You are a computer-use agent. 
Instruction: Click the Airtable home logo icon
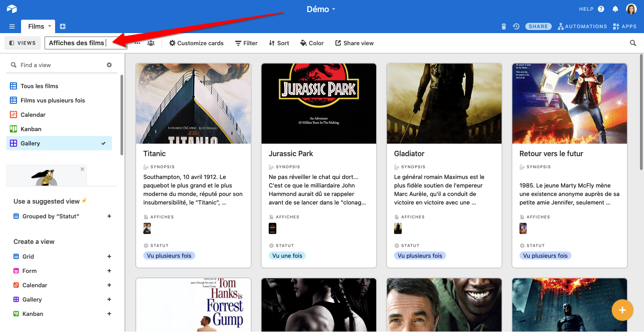[x=12, y=9]
